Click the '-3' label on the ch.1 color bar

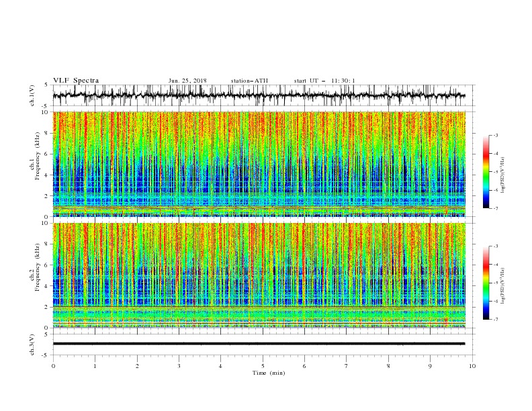tap(495, 135)
